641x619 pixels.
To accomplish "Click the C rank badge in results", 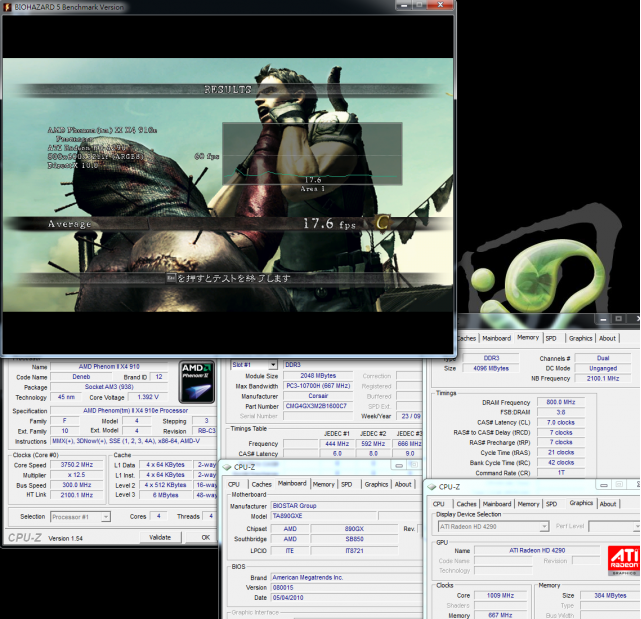I will (x=383, y=223).
